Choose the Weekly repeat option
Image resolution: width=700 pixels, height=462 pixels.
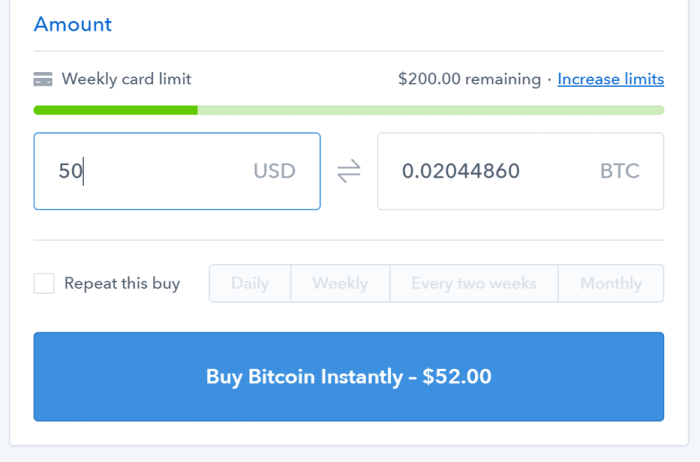coord(340,283)
